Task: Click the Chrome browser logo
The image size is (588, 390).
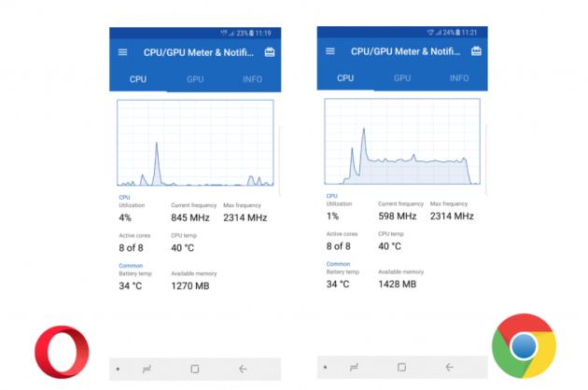Action: (524, 345)
